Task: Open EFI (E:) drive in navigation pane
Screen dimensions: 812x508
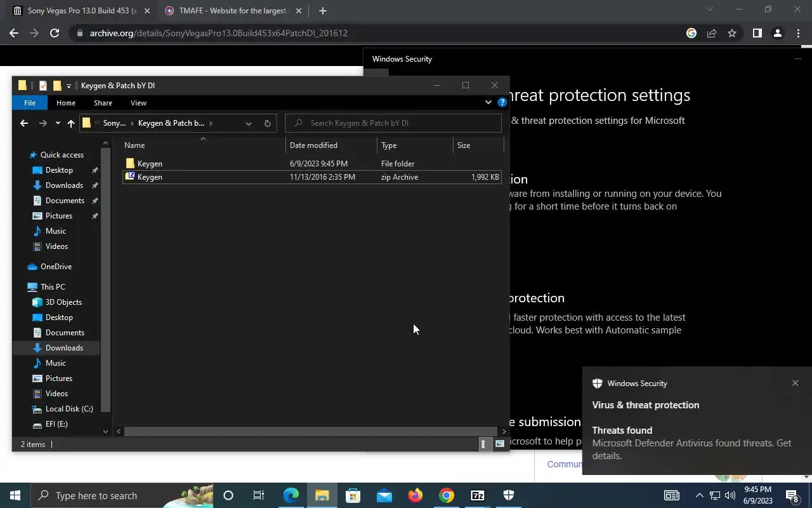Action: [x=56, y=424]
